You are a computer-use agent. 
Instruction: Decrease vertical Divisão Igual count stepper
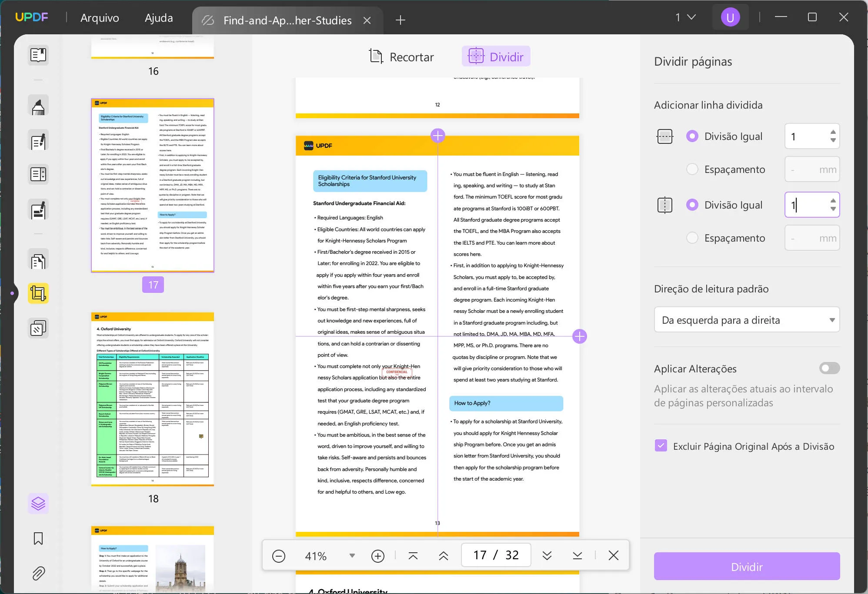[x=833, y=209]
